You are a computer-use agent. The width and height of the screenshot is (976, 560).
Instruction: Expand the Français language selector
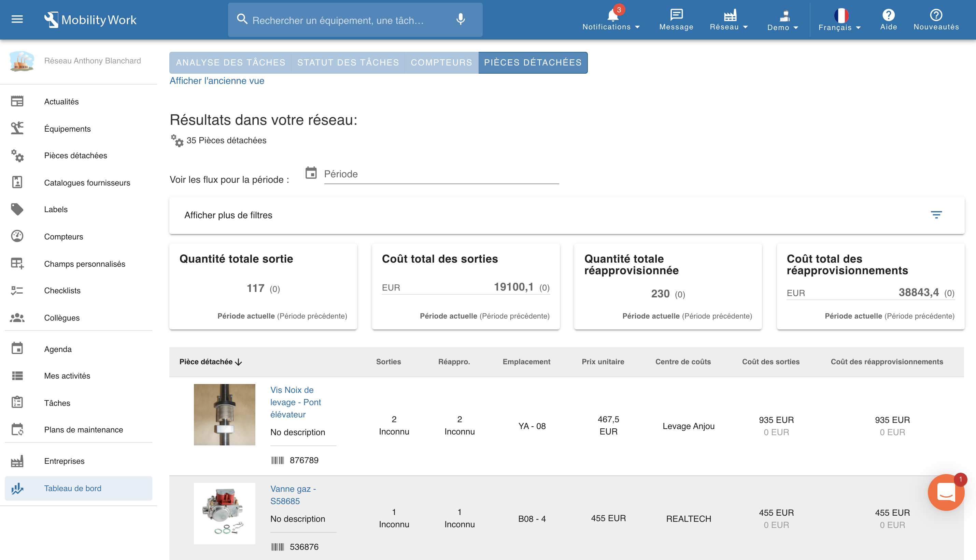(x=840, y=20)
